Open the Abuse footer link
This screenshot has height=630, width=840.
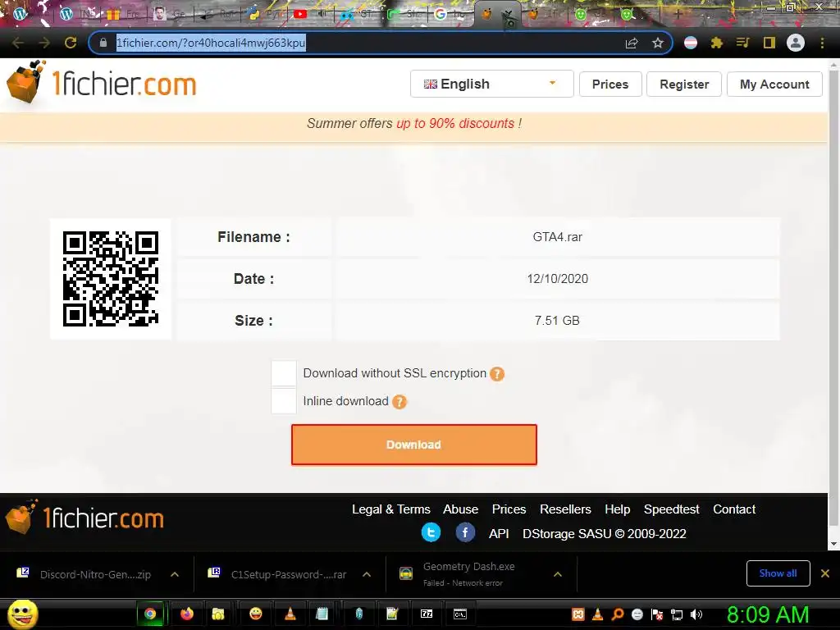(460, 509)
